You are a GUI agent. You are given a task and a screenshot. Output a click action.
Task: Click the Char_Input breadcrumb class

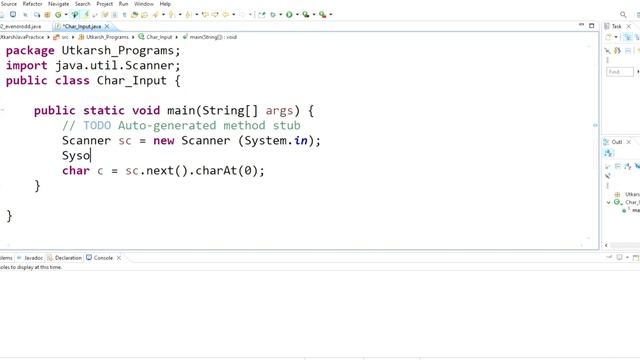click(x=156, y=37)
